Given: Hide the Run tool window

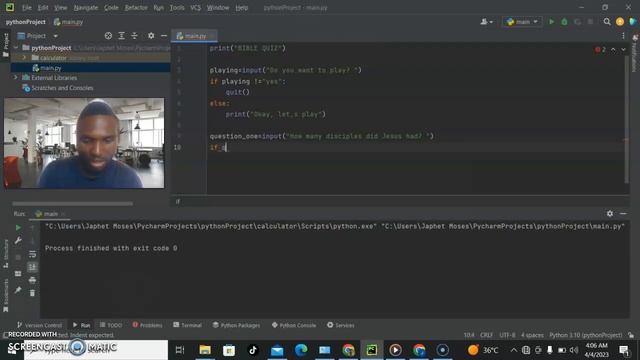Looking at the screenshot, I should coord(623,213).
